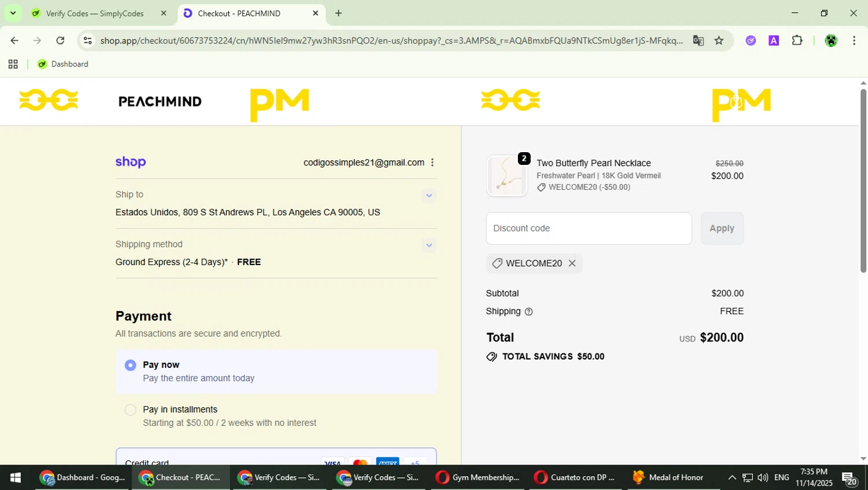
Task: Open Medal of Honor from the taskbar
Action: [x=671, y=477]
